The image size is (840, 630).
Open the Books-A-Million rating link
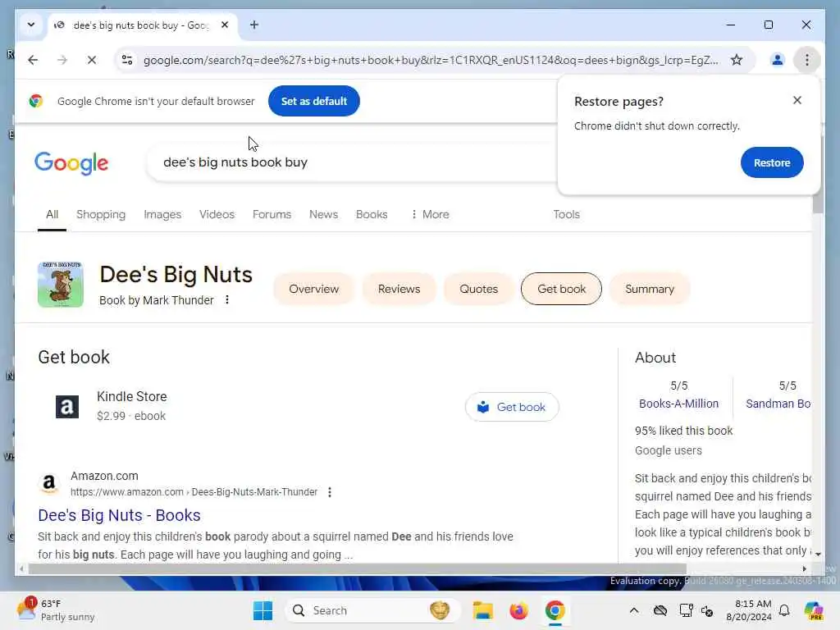[678, 404]
